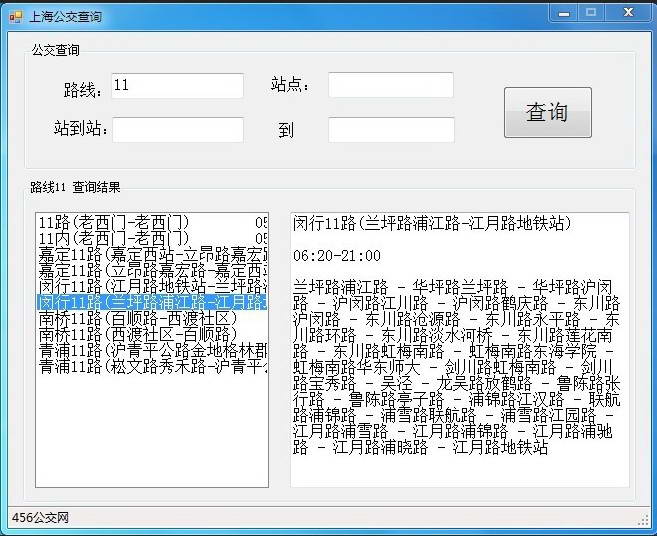Maximize the 上海公交查询 window

pyautogui.click(x=591, y=13)
